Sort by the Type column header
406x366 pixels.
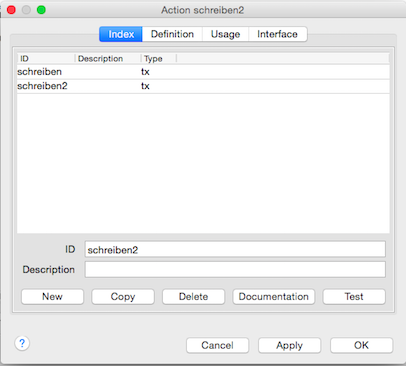tap(159, 59)
